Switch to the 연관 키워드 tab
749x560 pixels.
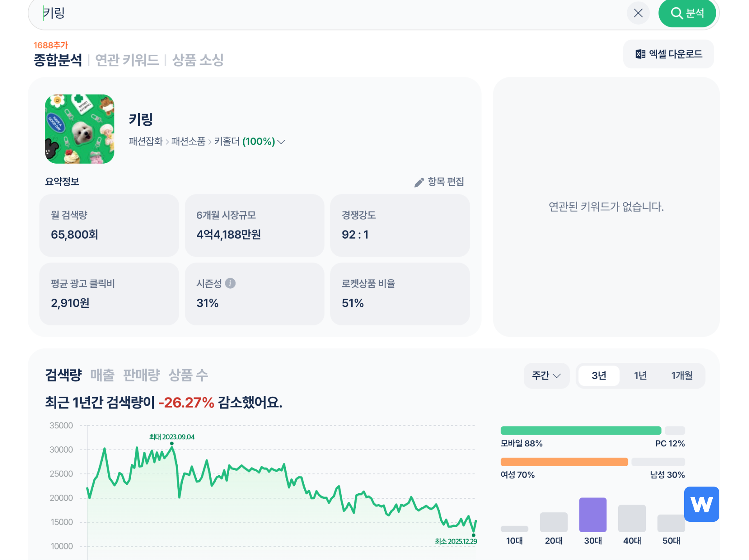tap(127, 61)
